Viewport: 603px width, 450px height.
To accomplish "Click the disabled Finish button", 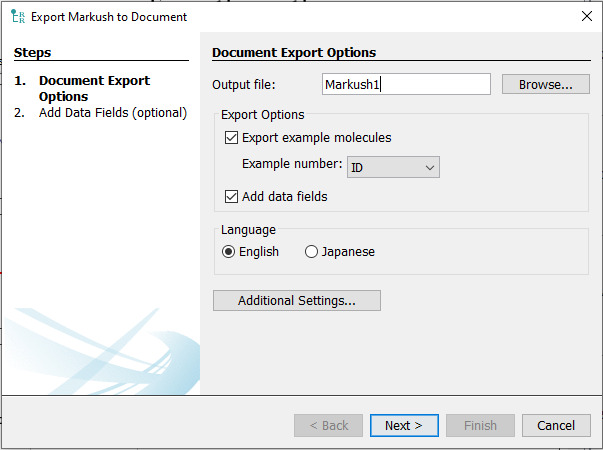I will pos(480,426).
